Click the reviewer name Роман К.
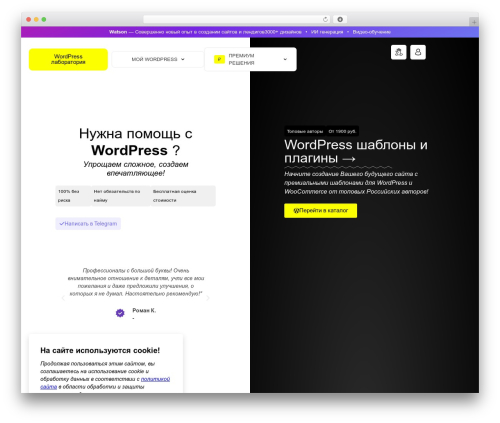 [144, 310]
